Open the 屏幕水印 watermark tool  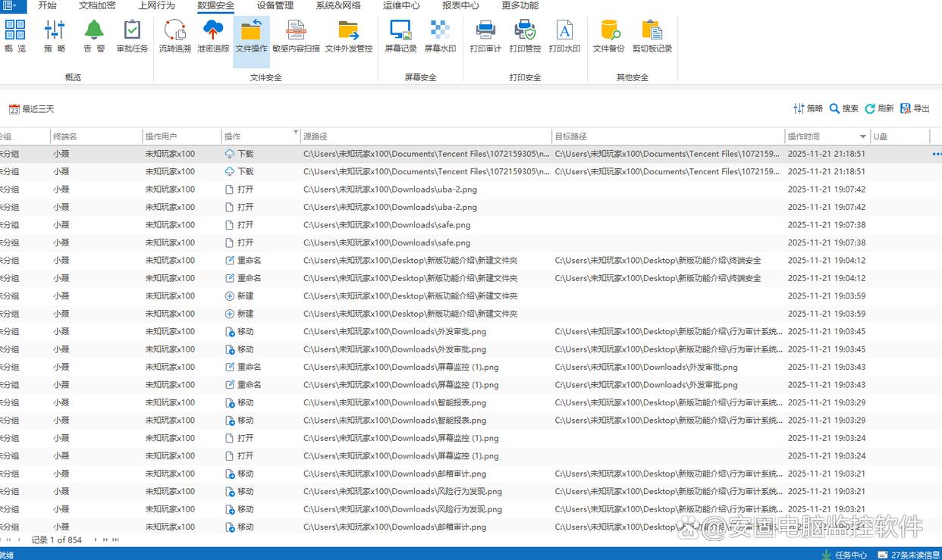point(440,36)
